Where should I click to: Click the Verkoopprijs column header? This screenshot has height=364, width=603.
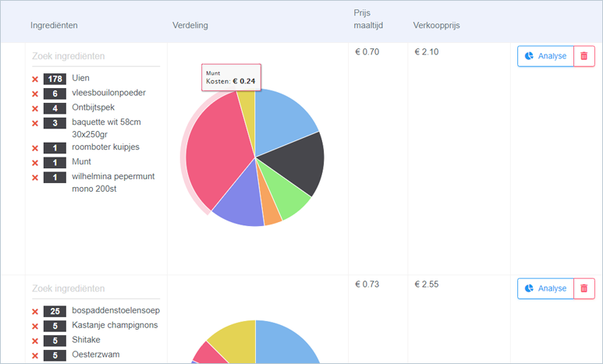click(436, 26)
